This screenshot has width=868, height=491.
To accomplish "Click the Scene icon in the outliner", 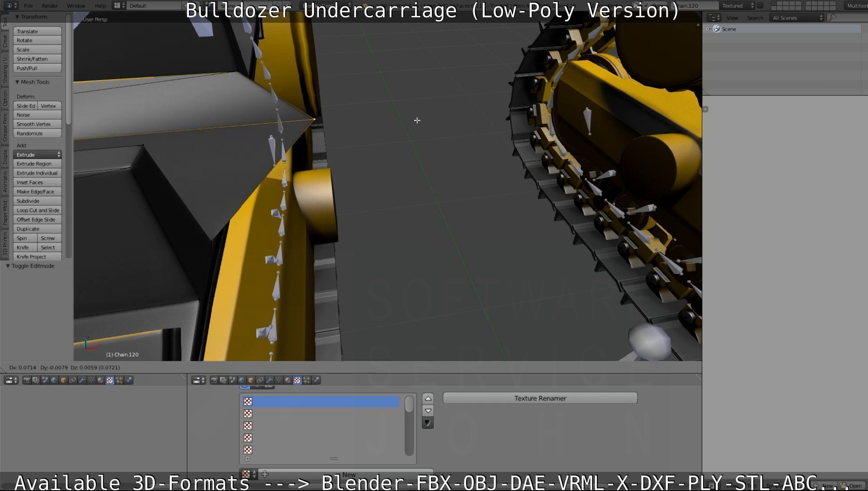I will pos(717,29).
